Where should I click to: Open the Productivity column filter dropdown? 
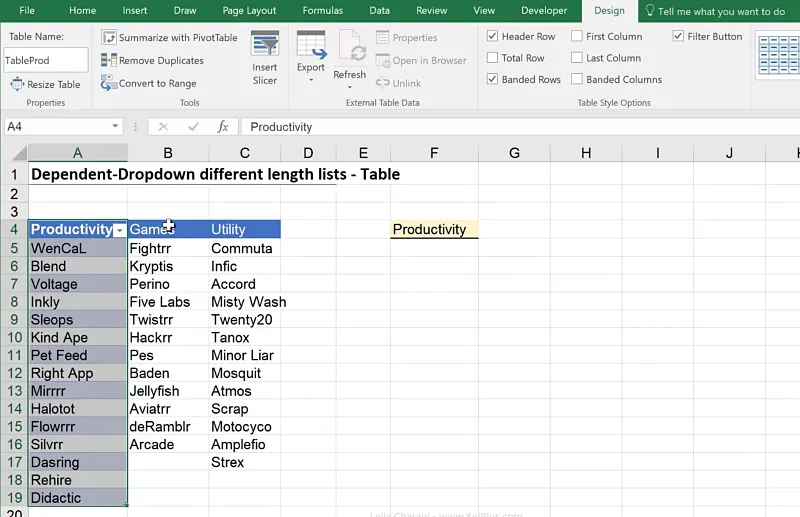tap(120, 230)
